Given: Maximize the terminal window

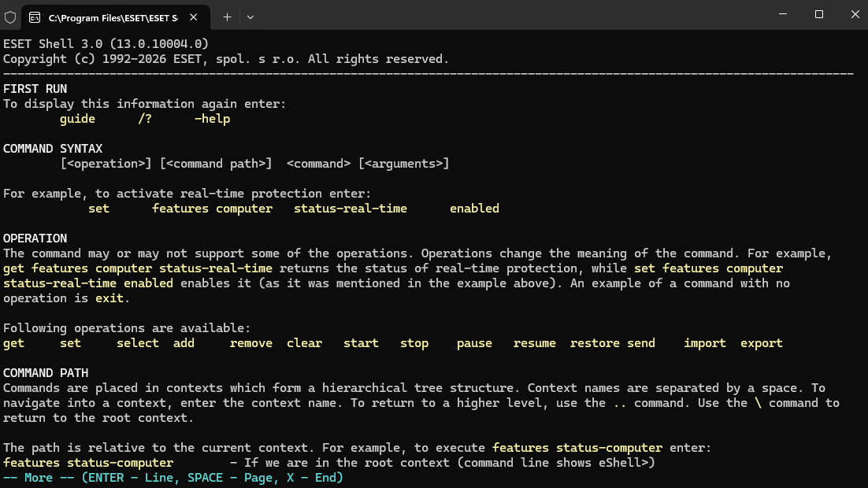Looking at the screenshot, I should click(819, 14).
